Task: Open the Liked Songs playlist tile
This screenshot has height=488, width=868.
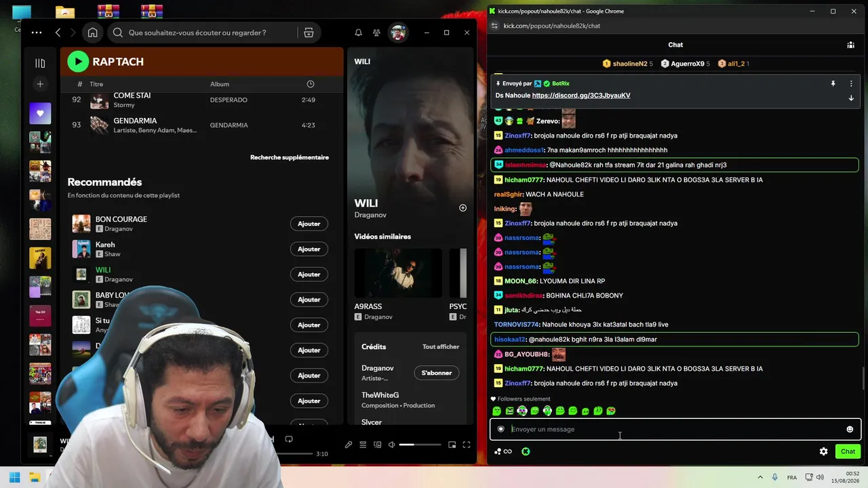Action: pyautogui.click(x=40, y=113)
